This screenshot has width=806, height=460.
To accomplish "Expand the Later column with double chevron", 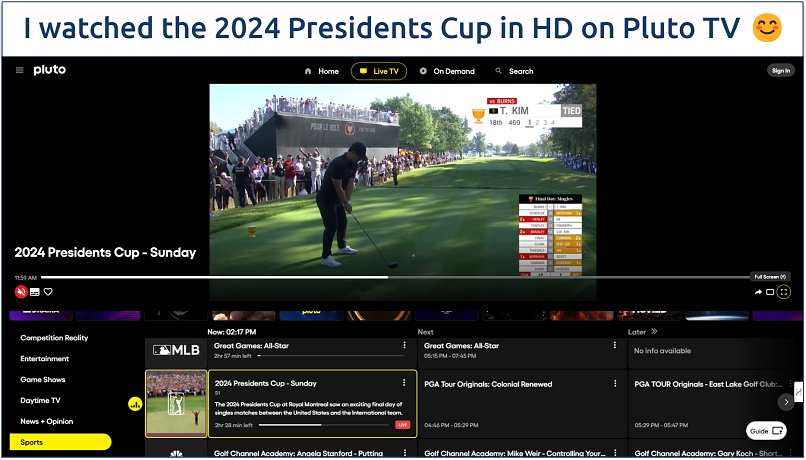I will pyautogui.click(x=654, y=332).
